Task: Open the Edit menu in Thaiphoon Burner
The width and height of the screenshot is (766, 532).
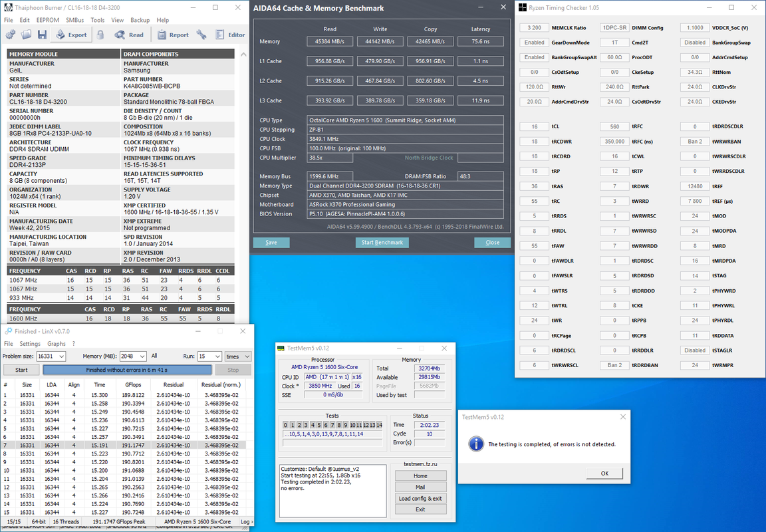Action: click(x=25, y=20)
